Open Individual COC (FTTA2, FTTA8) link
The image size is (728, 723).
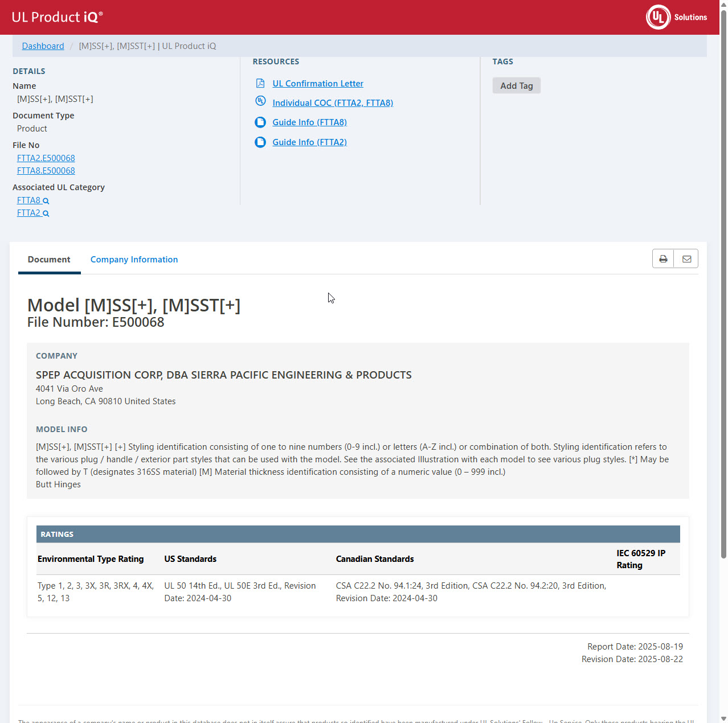point(333,103)
